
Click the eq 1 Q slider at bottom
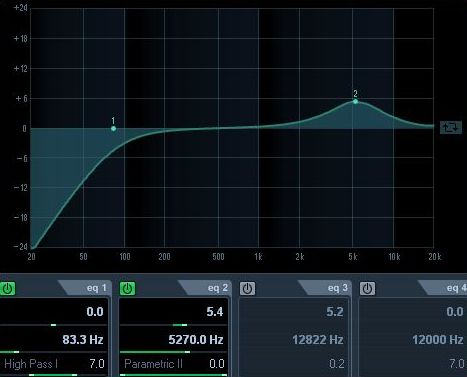pyautogui.click(x=53, y=375)
